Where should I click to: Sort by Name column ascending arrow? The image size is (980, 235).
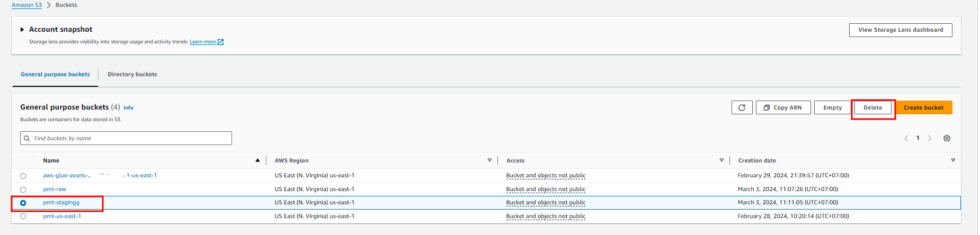click(257, 160)
